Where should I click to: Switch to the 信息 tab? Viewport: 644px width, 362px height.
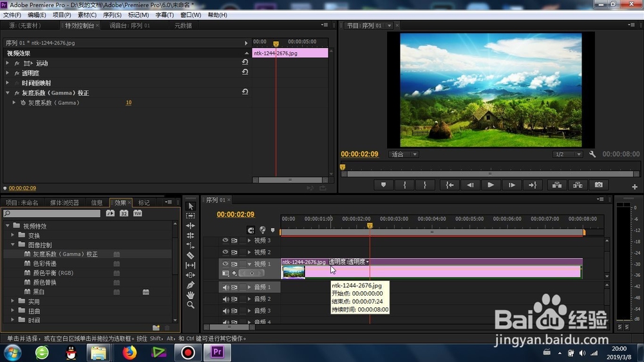click(97, 202)
